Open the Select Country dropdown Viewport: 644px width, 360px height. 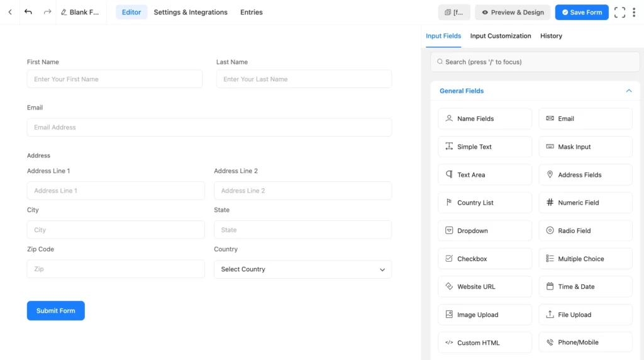pos(303,269)
